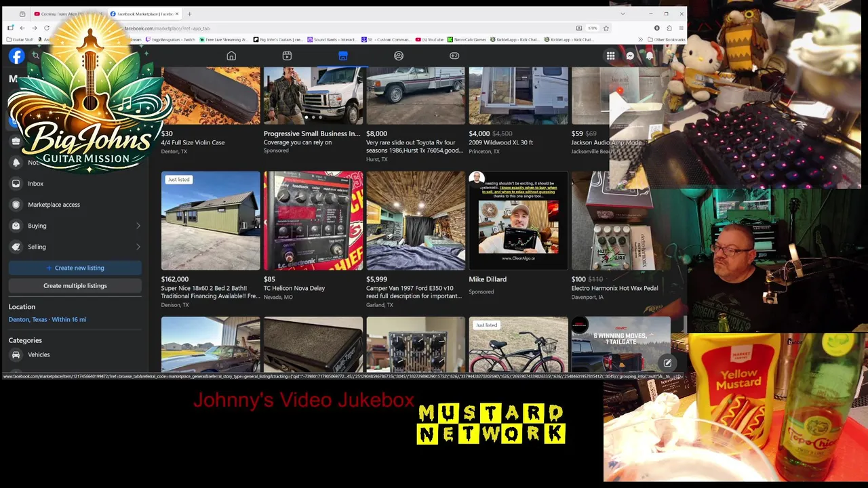Open the Progressive Small Business sponsored ad
Viewport: 868px width, 488px height.
[x=313, y=110]
